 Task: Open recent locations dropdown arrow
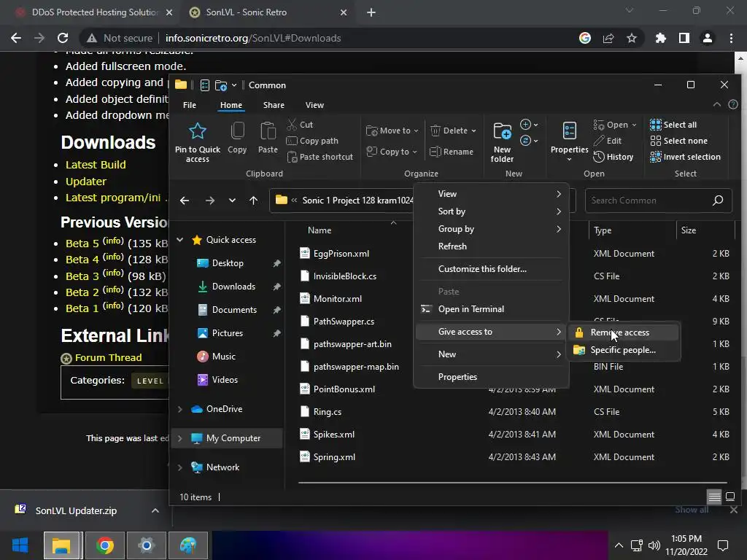pyautogui.click(x=232, y=201)
